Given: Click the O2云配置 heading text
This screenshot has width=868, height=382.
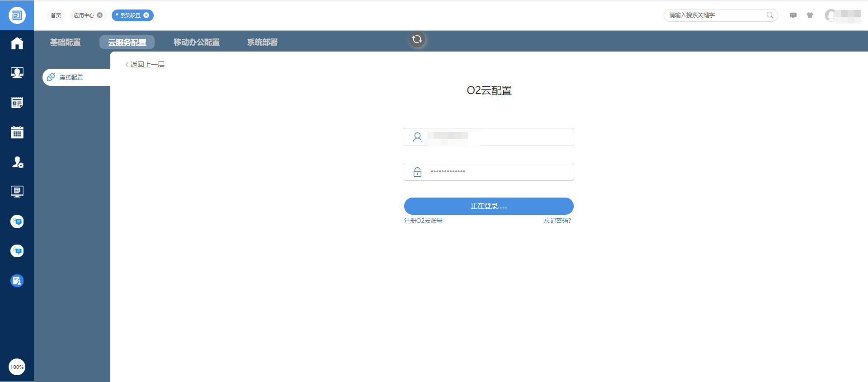Looking at the screenshot, I should pos(489,90).
